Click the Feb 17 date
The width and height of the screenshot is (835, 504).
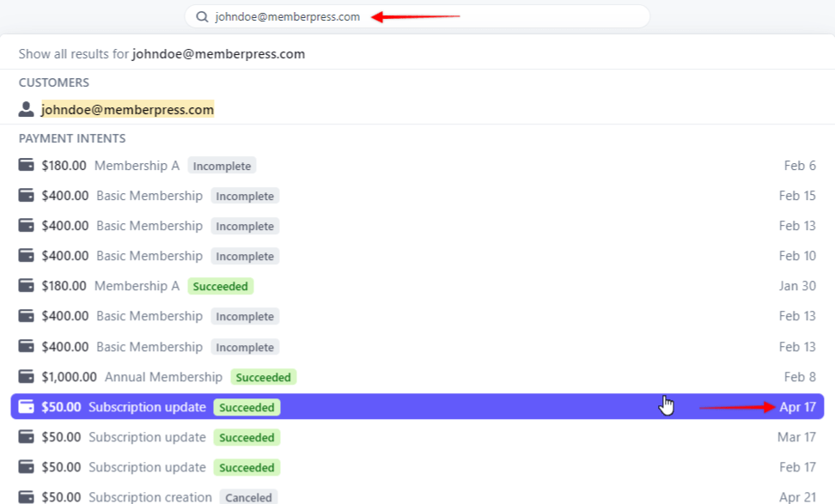click(797, 467)
